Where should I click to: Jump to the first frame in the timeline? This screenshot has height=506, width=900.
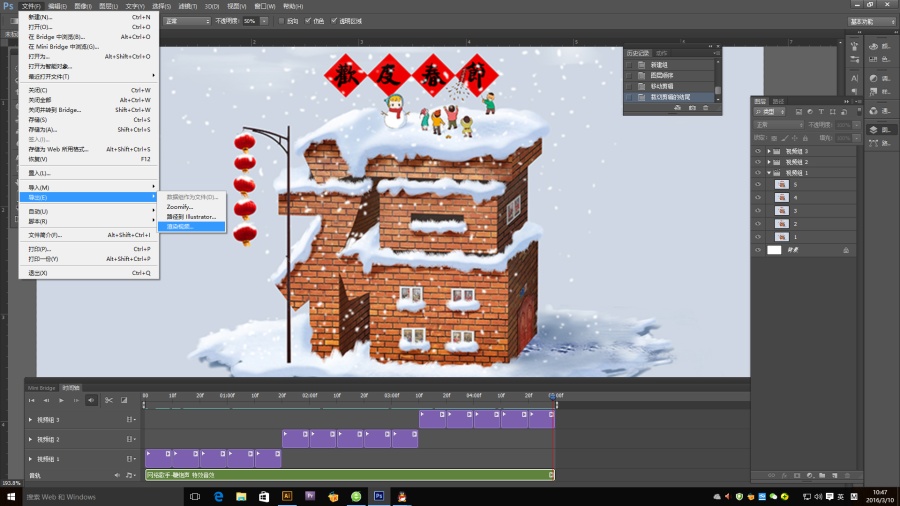coord(32,400)
